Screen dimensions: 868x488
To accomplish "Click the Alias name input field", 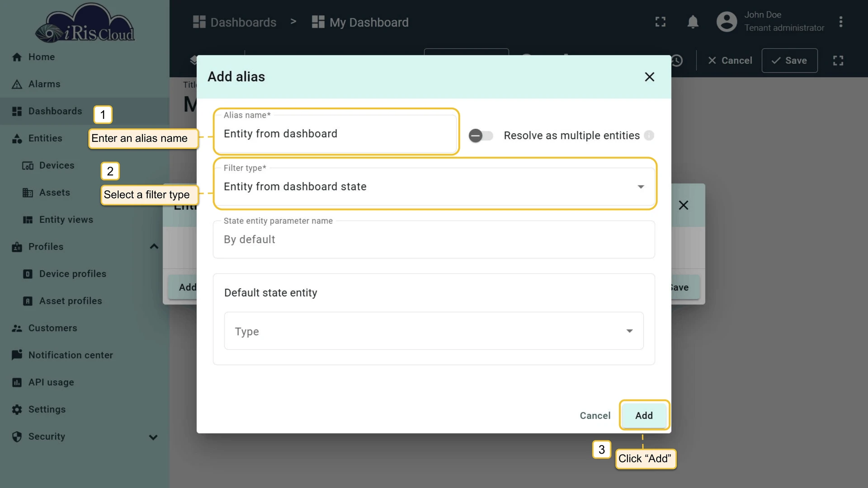I will [335, 134].
